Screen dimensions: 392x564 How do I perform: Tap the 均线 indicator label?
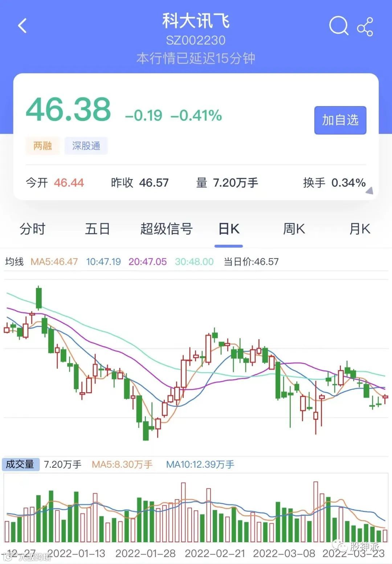15,261
